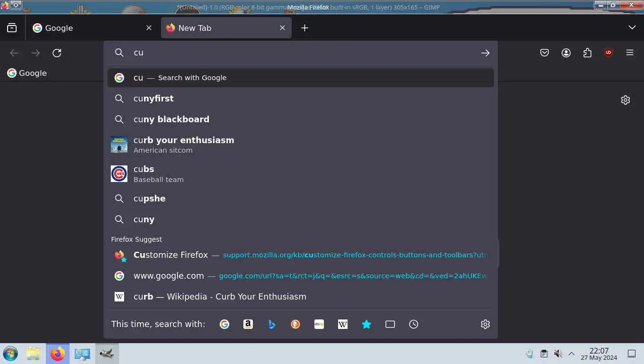This screenshot has height=364, width=644.
Task: Search this time with Amazon icon
Action: (248, 324)
